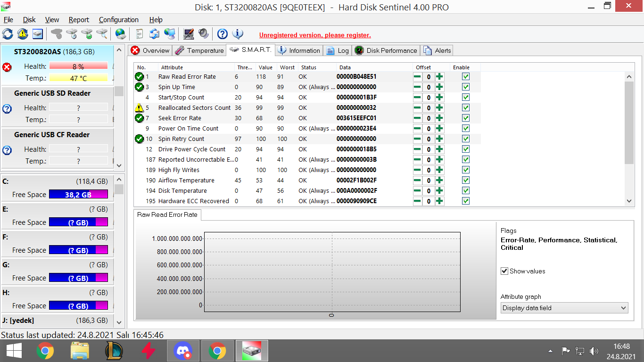
Task: Switch to the Temperature tab
Action: click(x=199, y=50)
